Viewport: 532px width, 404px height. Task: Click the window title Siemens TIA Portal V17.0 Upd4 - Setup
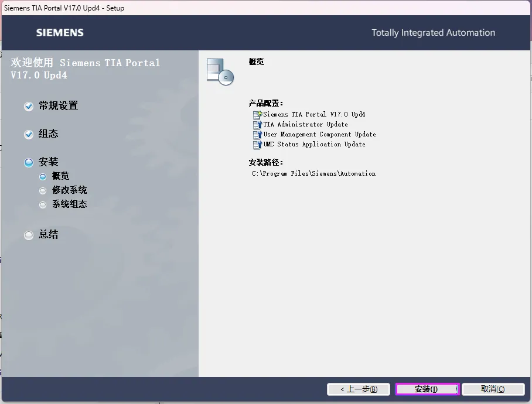(x=64, y=8)
